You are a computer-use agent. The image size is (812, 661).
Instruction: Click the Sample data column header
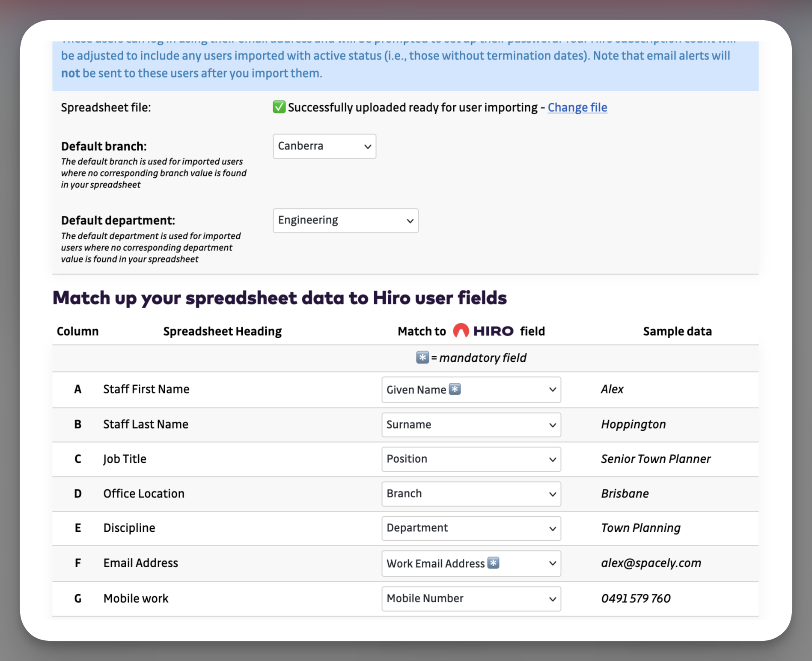pos(677,330)
